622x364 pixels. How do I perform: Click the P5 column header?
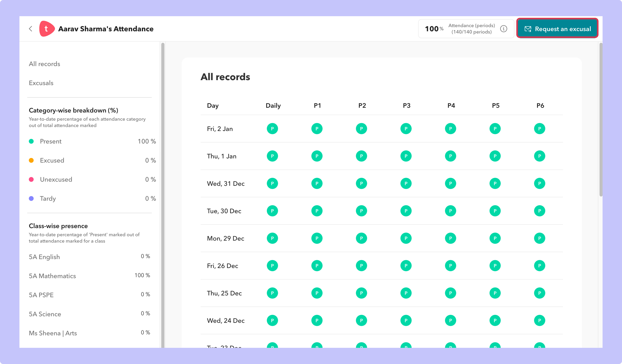496,106
